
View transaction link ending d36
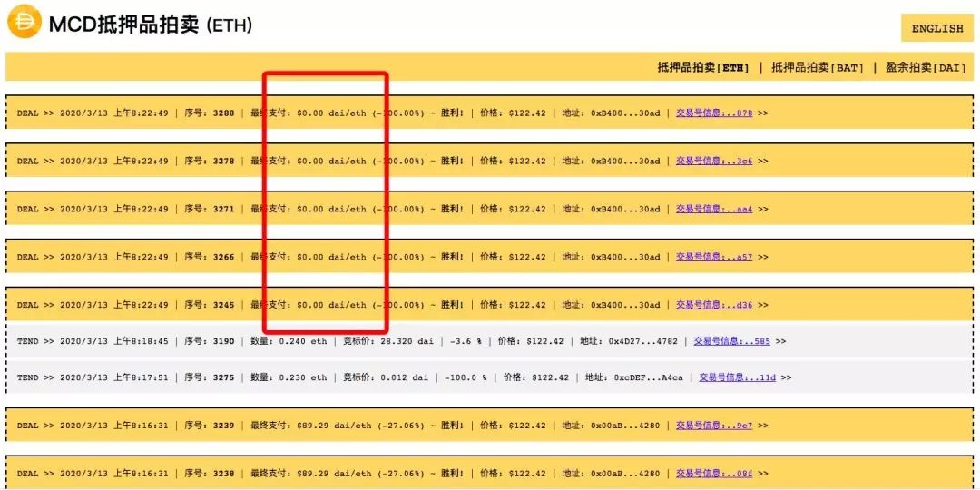pyautogui.click(x=714, y=305)
